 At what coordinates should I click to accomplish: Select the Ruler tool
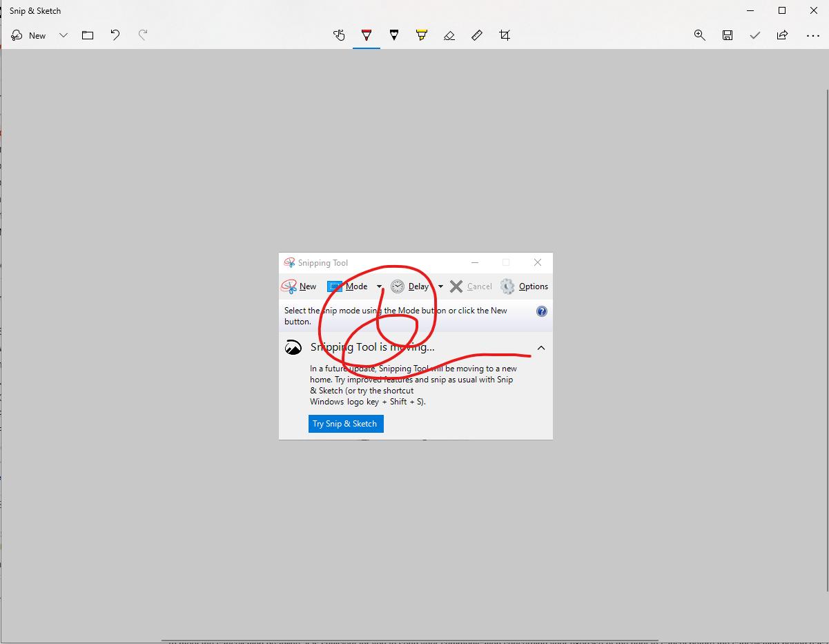click(477, 35)
